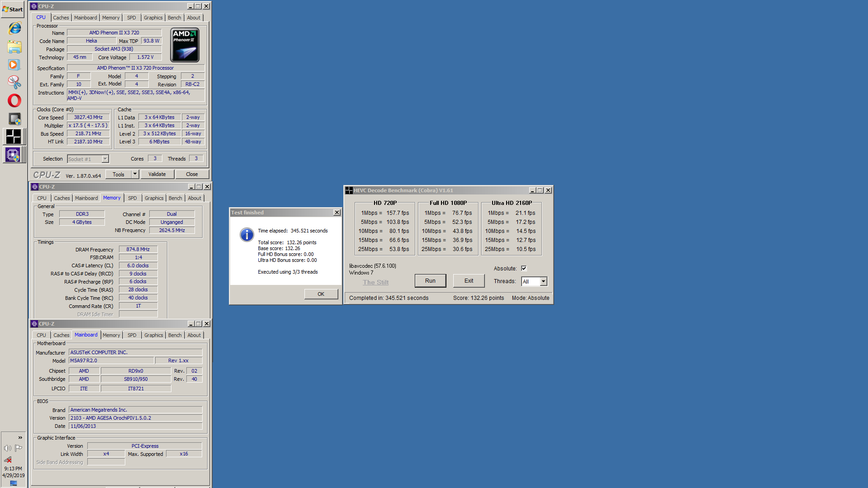The width and height of the screenshot is (868, 488).
Task: Close the Test finished dialog with X
Action: 337,213
